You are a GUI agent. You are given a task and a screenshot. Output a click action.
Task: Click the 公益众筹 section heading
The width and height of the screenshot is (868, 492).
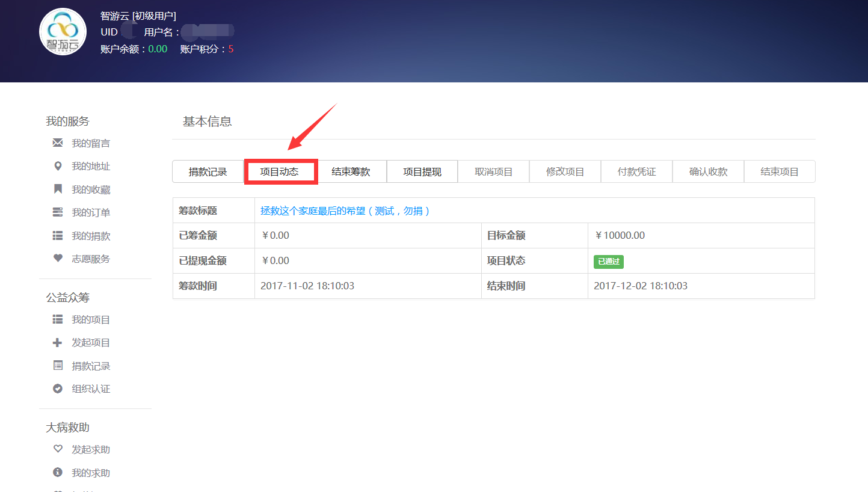pos(67,297)
